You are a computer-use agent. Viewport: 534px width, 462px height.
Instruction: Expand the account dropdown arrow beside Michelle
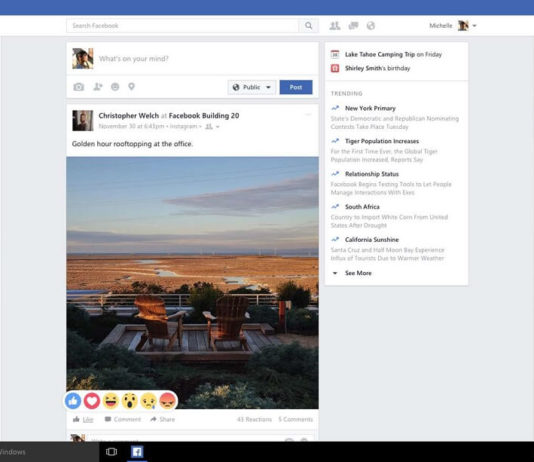pyautogui.click(x=474, y=26)
